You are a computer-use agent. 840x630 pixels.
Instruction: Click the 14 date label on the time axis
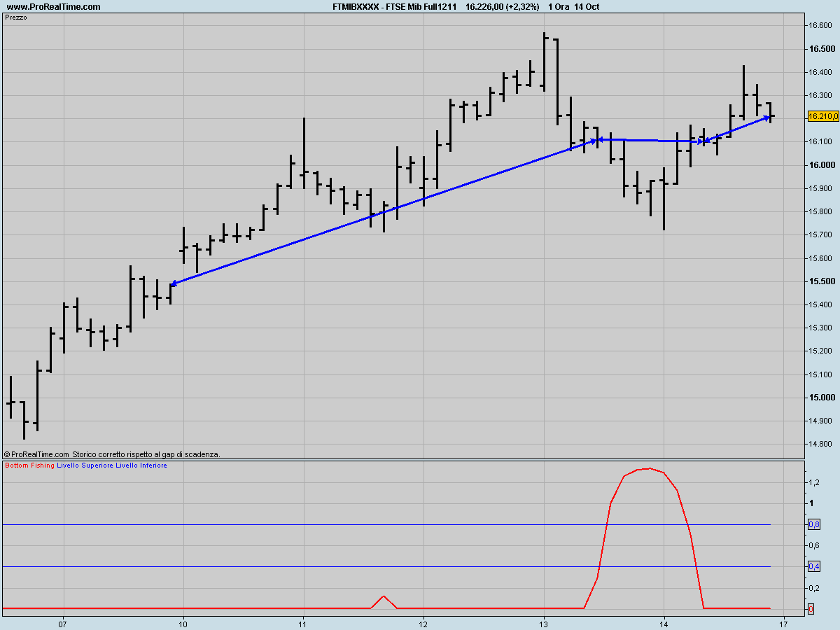point(664,623)
